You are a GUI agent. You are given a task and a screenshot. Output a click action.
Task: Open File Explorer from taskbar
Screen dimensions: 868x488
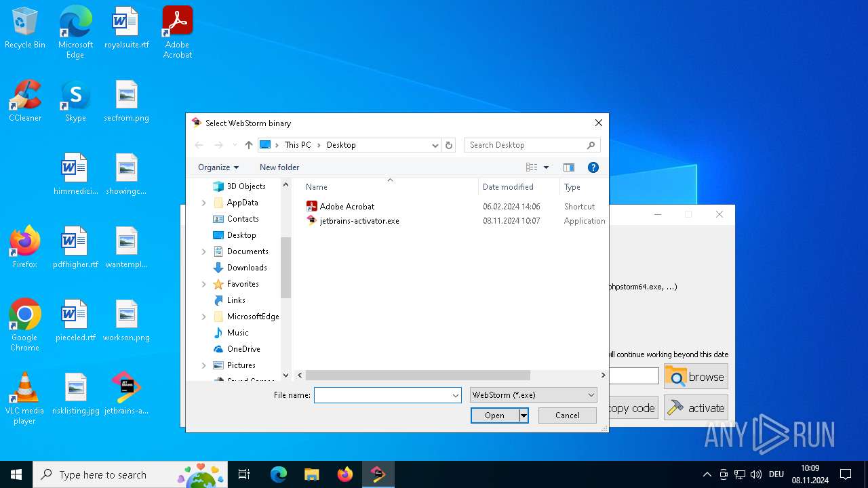tap(311, 474)
